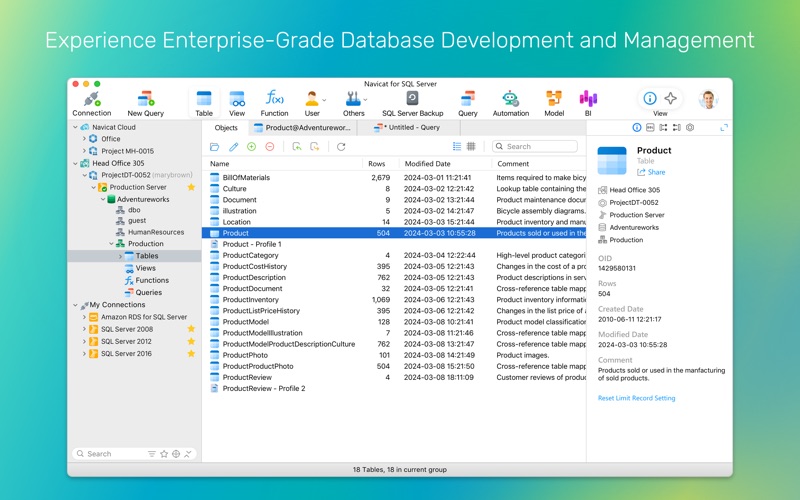Click the user profile avatar
Viewport: 800px width, 500px height.
708,99
